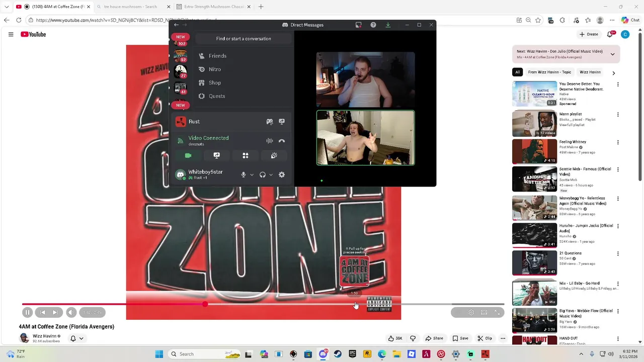This screenshot has width=644, height=362.
Task: Open Wizz Havinn channel link
Action: point(44,336)
